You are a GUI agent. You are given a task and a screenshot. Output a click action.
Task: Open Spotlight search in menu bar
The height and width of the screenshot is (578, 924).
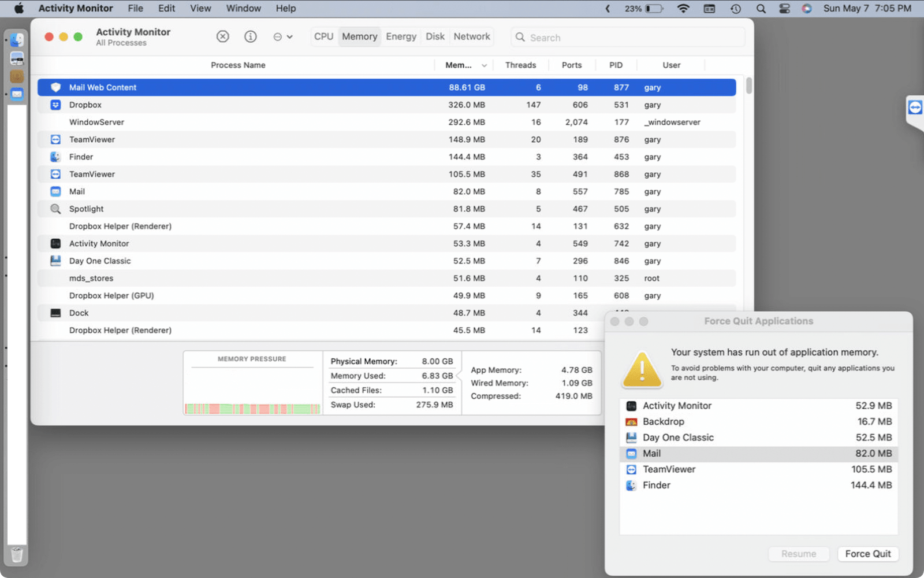pos(761,8)
